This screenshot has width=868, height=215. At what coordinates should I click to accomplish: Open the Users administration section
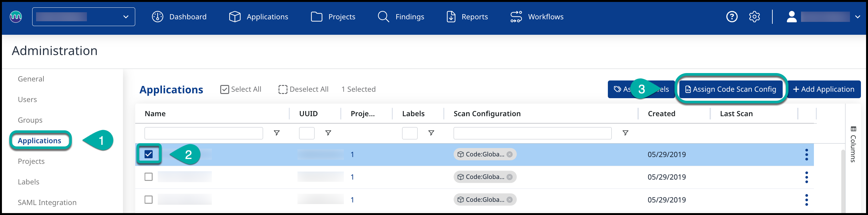27,99
